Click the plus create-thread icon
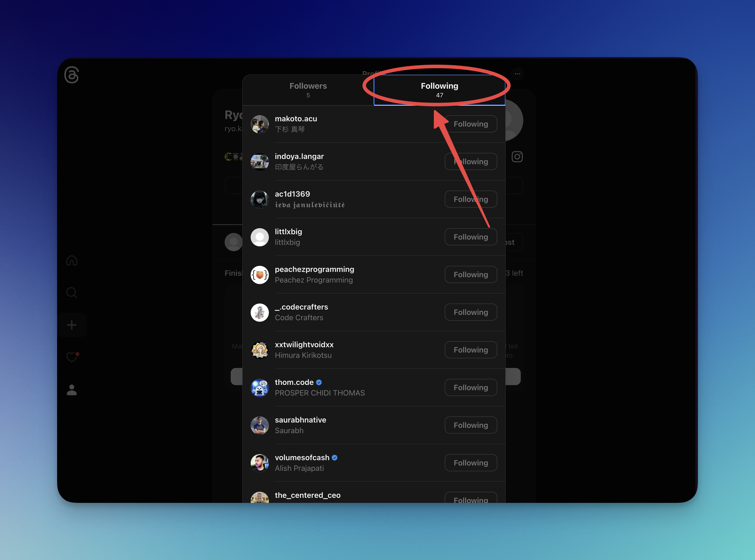This screenshot has width=755, height=560. [x=72, y=325]
